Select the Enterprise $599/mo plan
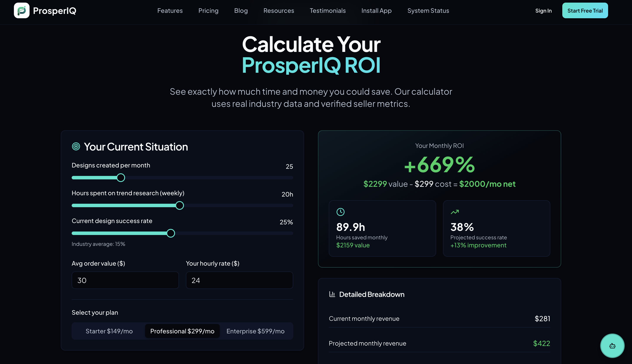 pyautogui.click(x=255, y=331)
